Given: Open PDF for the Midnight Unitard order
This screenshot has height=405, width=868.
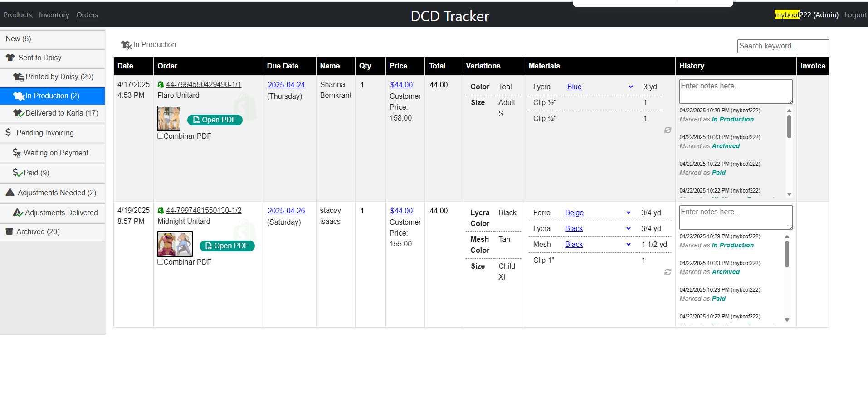Looking at the screenshot, I should tap(227, 246).
